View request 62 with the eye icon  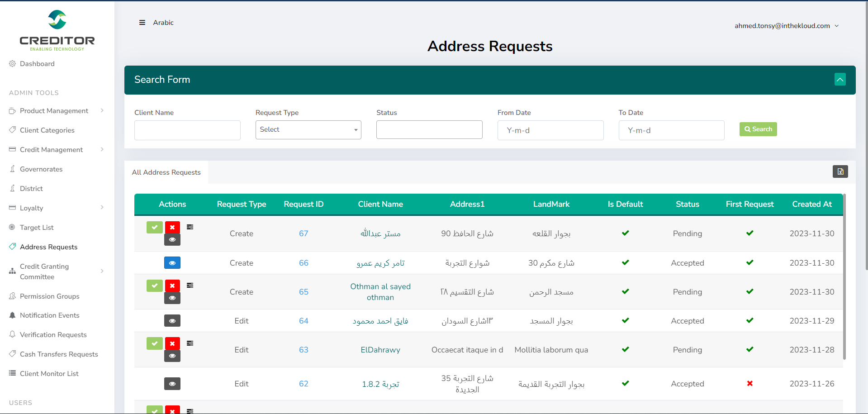(x=172, y=384)
